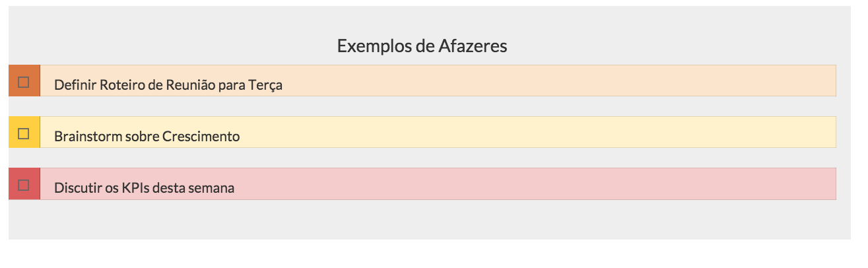868x268 pixels.
Task: Select the "Discutir os KPIs desta semana" task
Action: tap(144, 188)
